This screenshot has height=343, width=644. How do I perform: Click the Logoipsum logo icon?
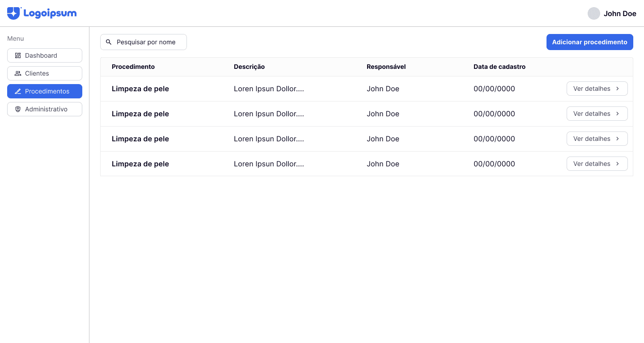tap(13, 13)
